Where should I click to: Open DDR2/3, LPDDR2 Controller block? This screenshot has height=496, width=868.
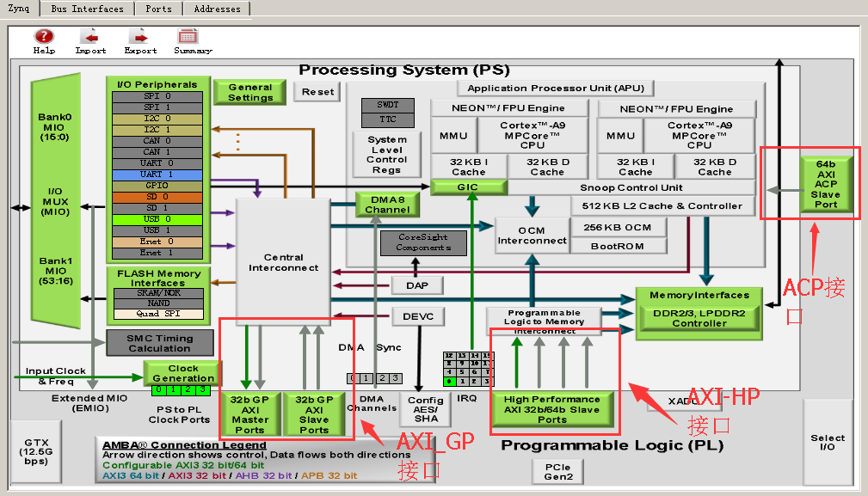coord(699,318)
